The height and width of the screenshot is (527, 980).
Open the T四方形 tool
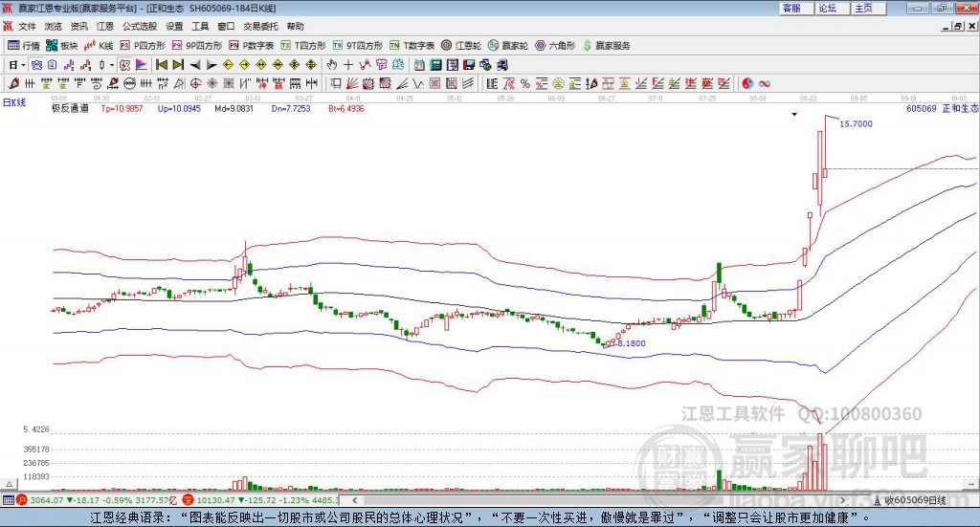pos(303,46)
